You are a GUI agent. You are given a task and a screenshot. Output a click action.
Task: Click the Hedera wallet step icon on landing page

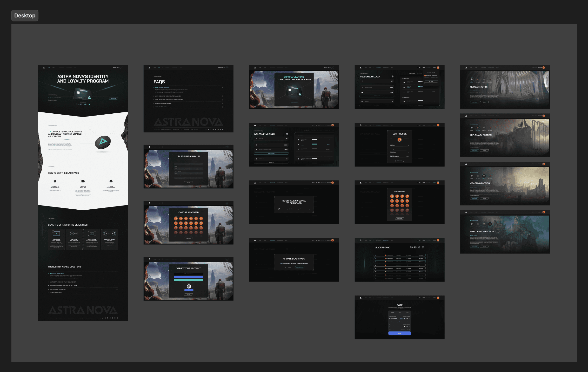pyautogui.click(x=55, y=181)
